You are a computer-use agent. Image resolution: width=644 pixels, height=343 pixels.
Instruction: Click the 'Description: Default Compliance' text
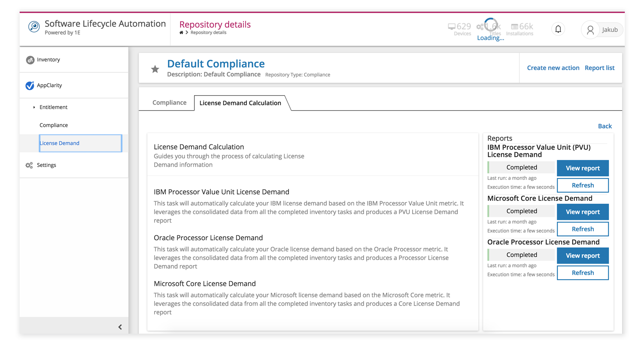[x=214, y=74]
